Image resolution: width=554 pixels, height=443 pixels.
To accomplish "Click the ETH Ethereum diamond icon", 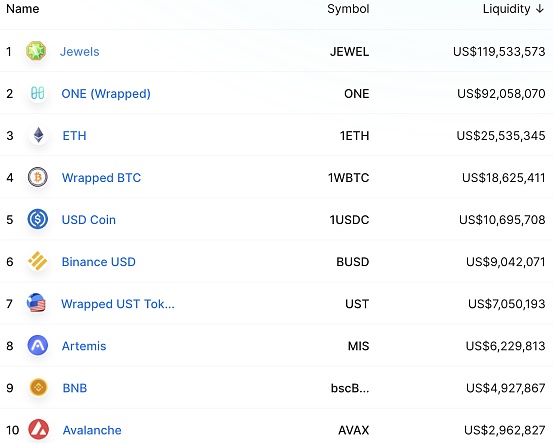I will (38, 135).
